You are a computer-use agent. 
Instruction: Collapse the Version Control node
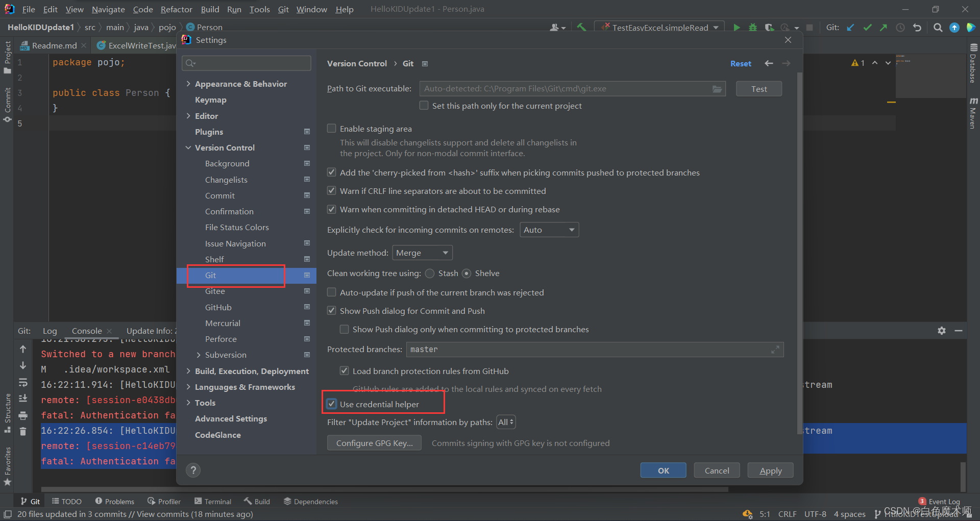(188, 147)
